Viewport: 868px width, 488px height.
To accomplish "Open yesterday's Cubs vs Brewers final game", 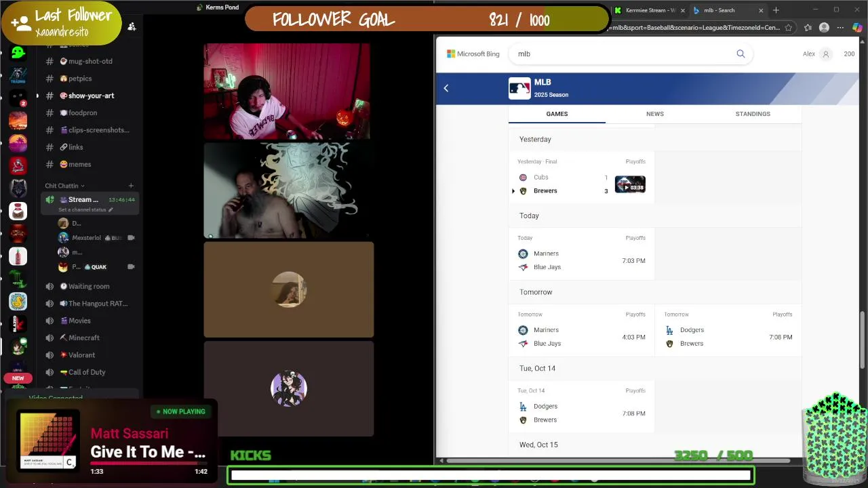I will coord(581,177).
